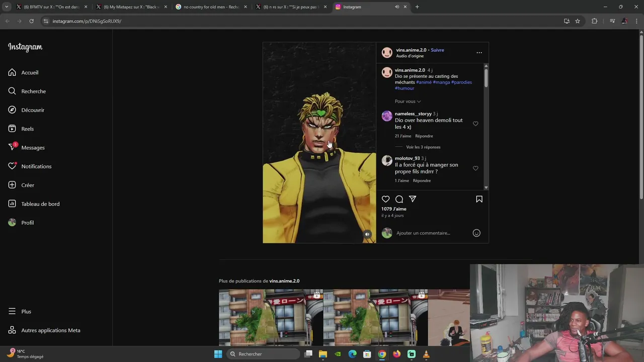Open the emoji picker in the comment field
Screen dimensions: 644x362
click(x=476, y=233)
